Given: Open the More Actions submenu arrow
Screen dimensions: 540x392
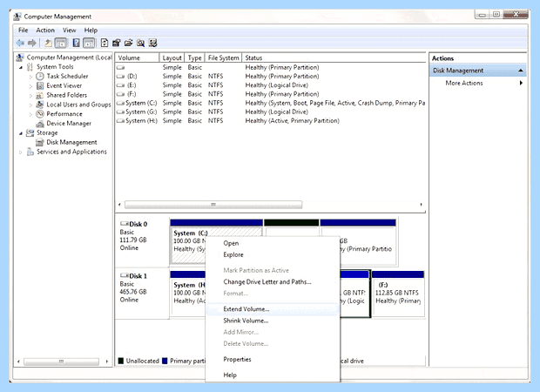Looking at the screenshot, I should [521, 83].
